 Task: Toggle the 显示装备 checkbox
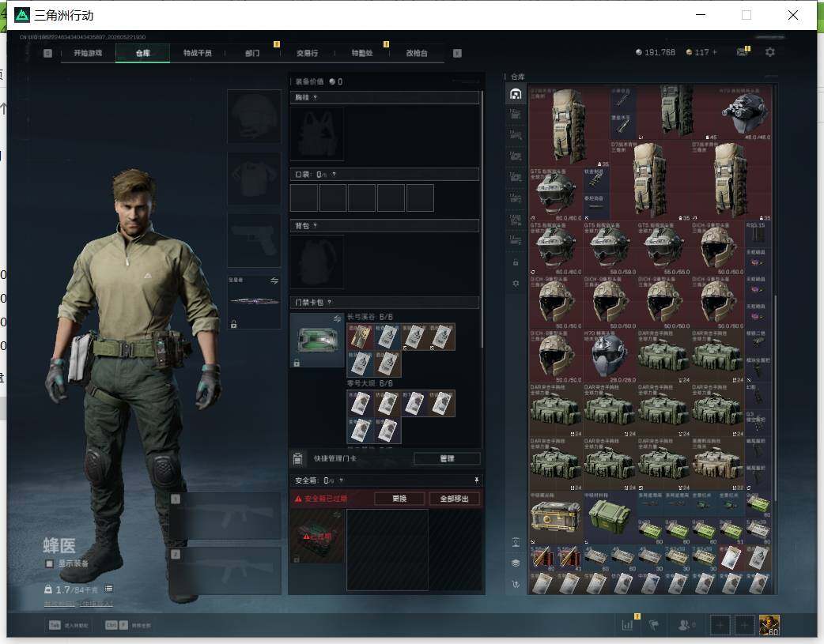point(49,563)
